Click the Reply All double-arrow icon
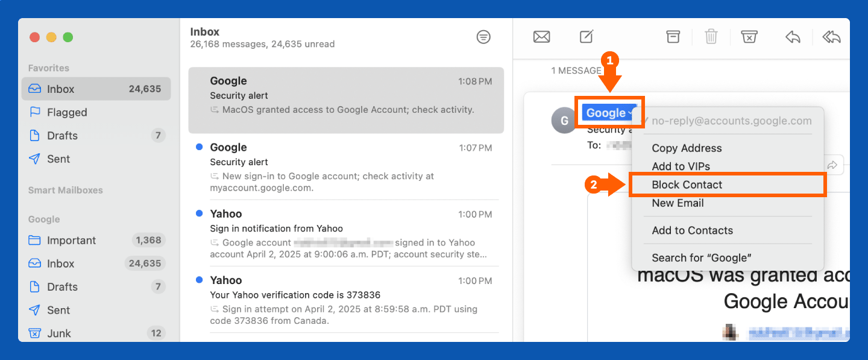The image size is (868, 360). (x=831, y=37)
